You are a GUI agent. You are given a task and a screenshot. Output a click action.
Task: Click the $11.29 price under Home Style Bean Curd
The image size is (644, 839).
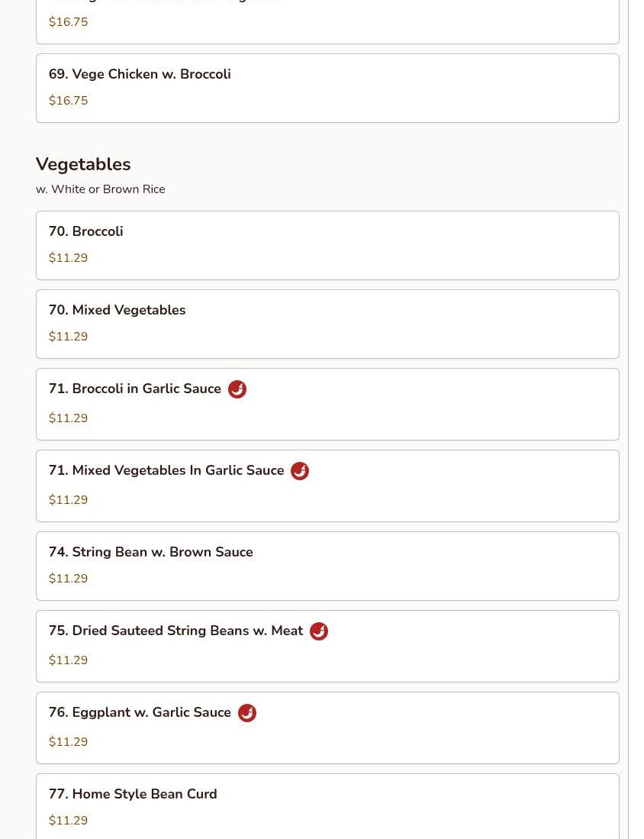click(x=68, y=820)
